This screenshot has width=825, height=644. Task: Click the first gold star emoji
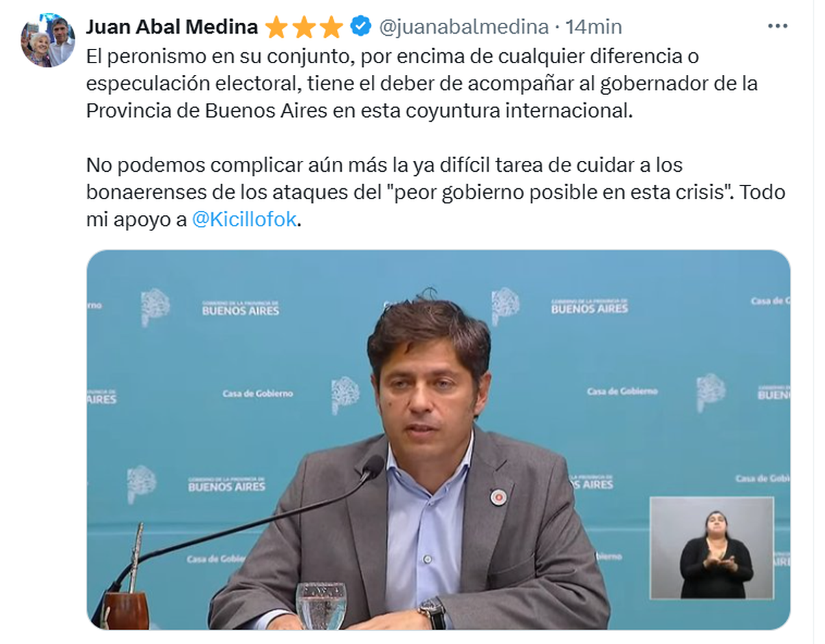pos(276,27)
